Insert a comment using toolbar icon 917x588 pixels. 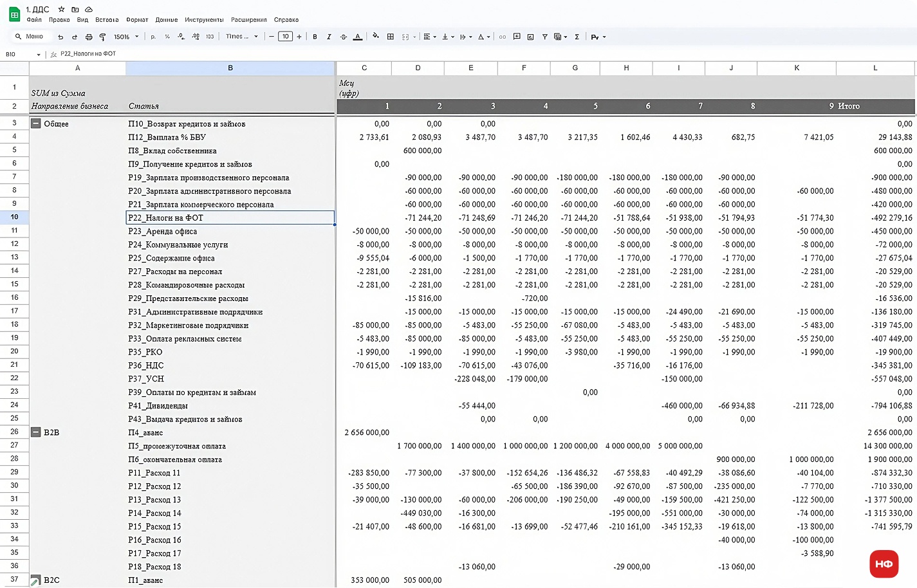pyautogui.click(x=517, y=37)
